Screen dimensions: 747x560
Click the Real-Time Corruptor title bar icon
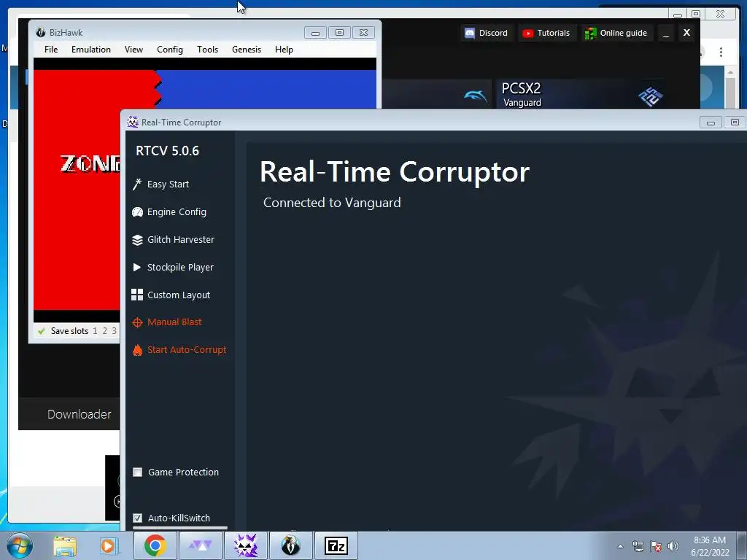click(133, 122)
